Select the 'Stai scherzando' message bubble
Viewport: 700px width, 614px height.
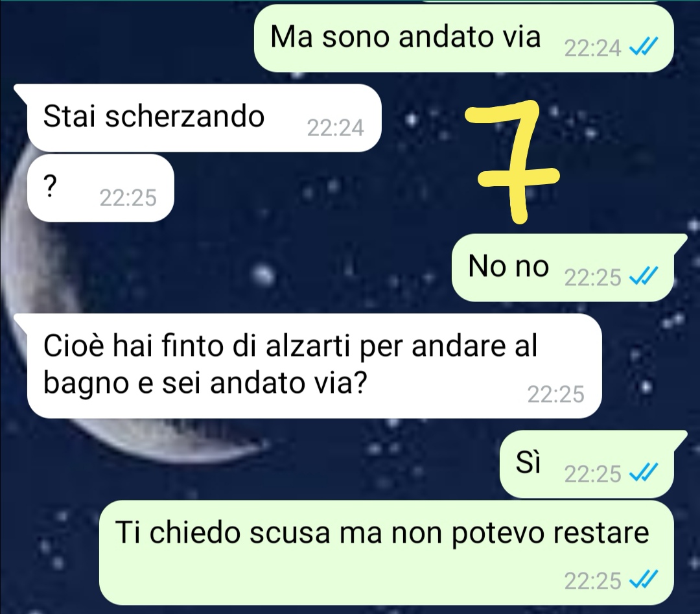[x=204, y=118]
